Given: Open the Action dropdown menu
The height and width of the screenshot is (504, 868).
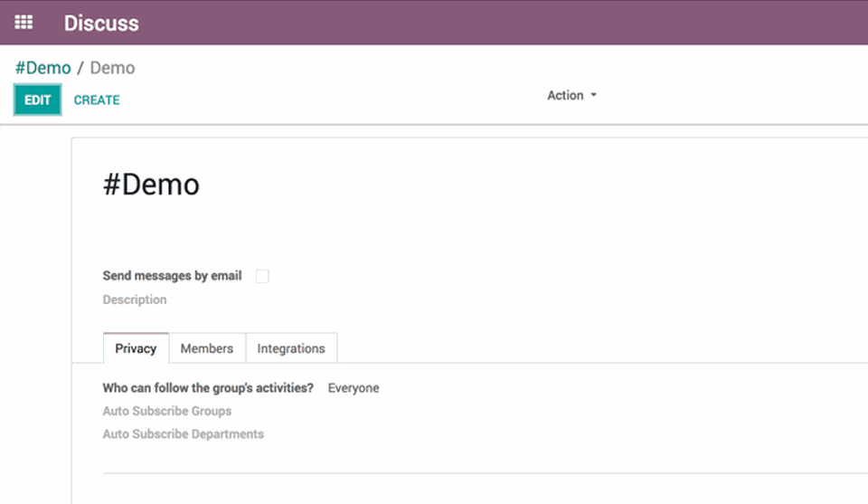Looking at the screenshot, I should tap(565, 95).
